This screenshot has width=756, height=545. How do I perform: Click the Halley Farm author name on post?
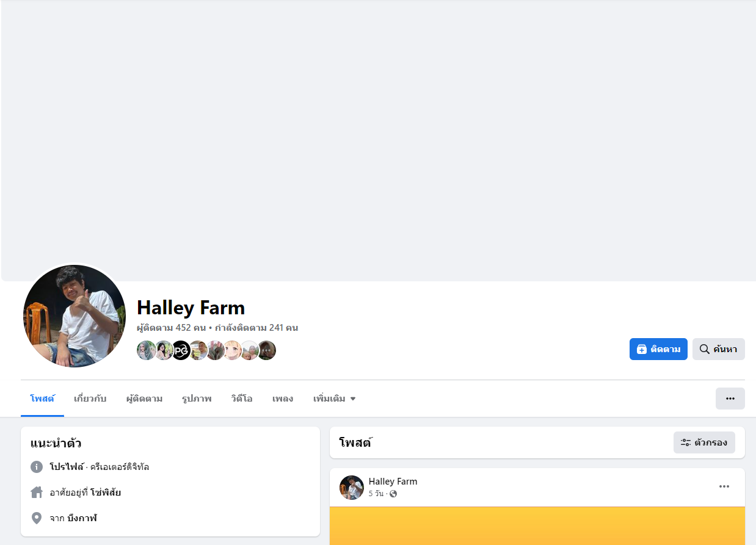pyautogui.click(x=393, y=482)
